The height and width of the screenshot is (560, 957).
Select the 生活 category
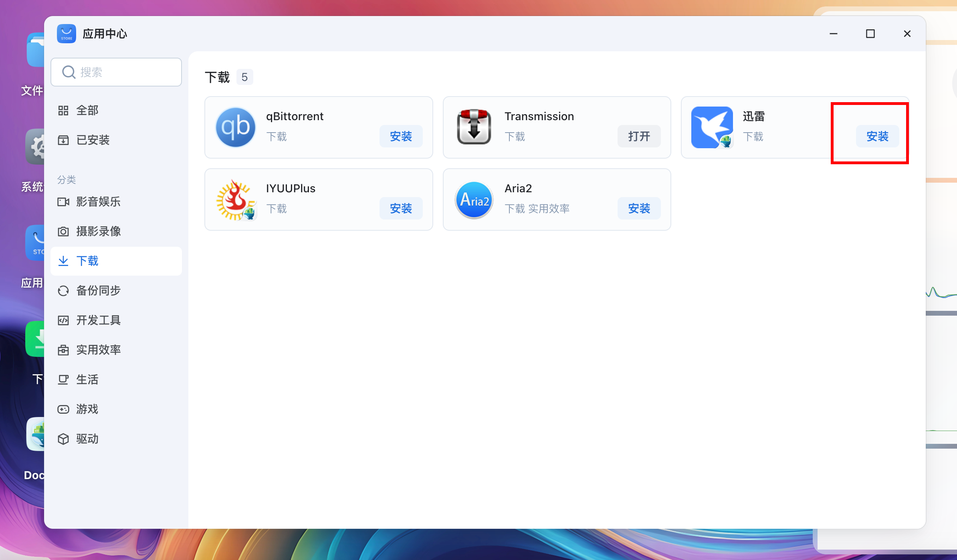116,380
